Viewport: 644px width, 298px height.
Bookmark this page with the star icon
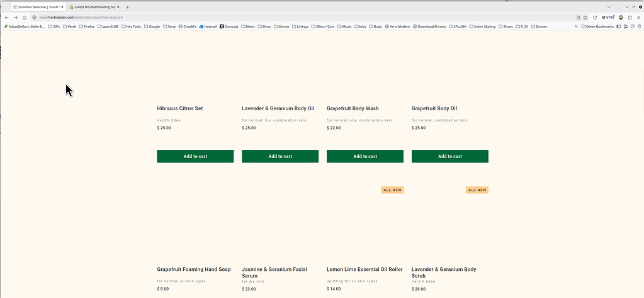click(x=585, y=18)
